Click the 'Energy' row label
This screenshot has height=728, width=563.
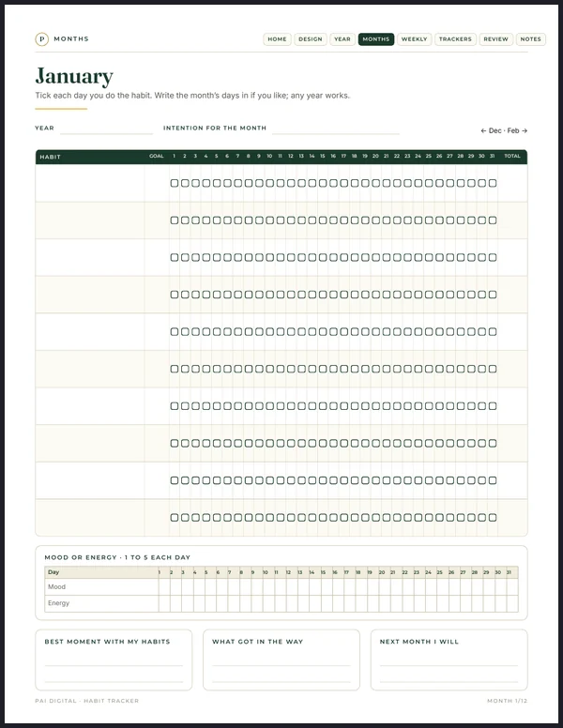[58, 603]
